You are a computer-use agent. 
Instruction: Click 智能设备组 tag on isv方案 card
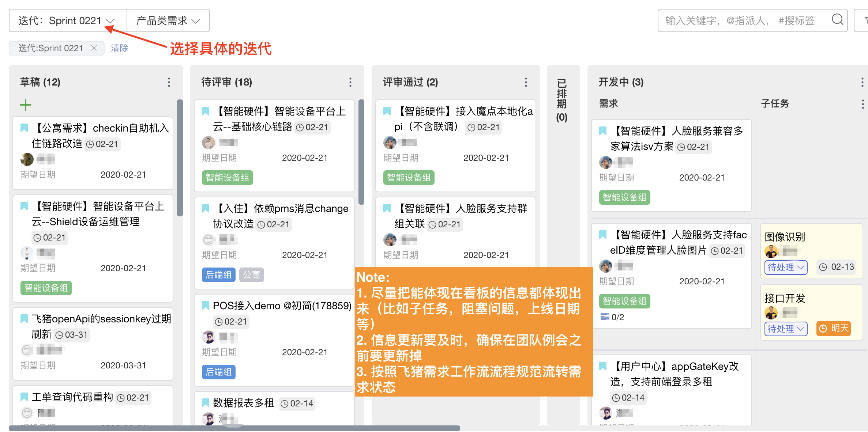pos(625,197)
